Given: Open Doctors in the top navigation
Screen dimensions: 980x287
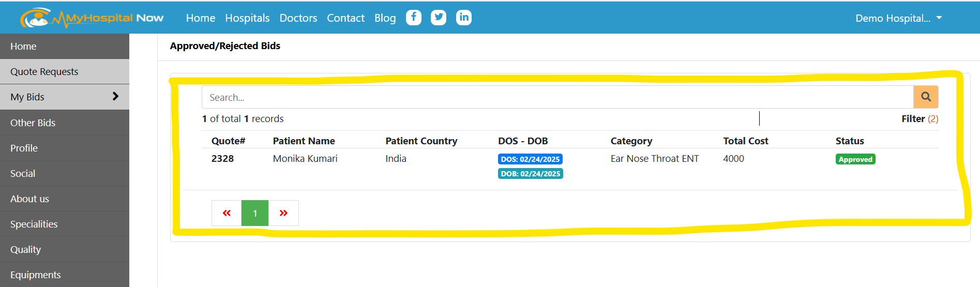Looking at the screenshot, I should [298, 18].
